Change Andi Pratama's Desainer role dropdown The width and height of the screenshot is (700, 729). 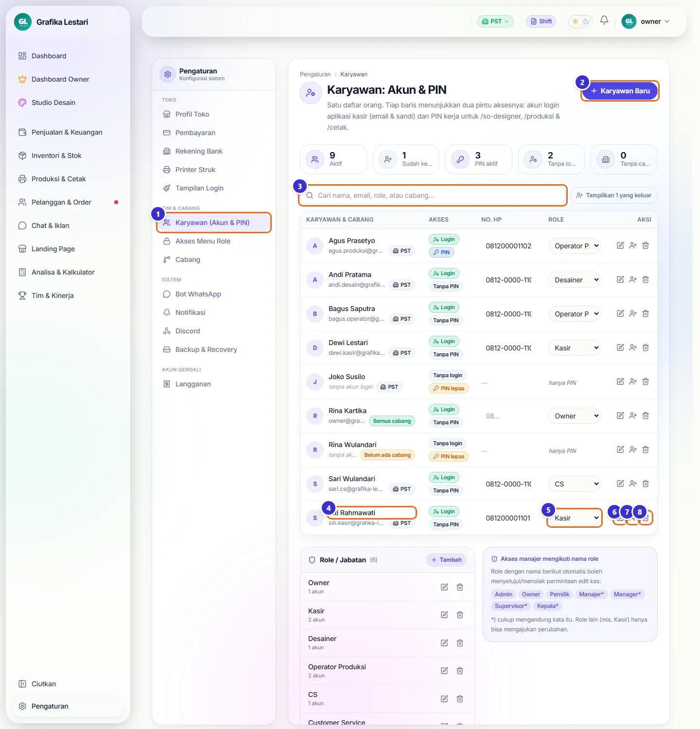click(575, 280)
